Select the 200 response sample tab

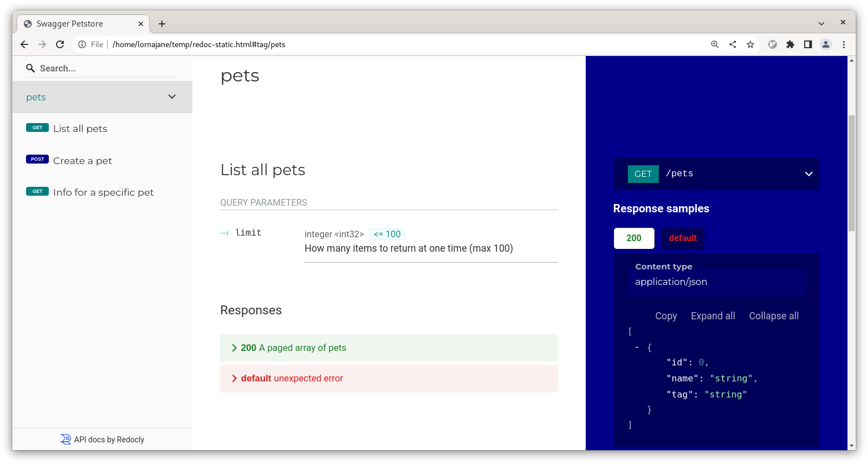[634, 238]
